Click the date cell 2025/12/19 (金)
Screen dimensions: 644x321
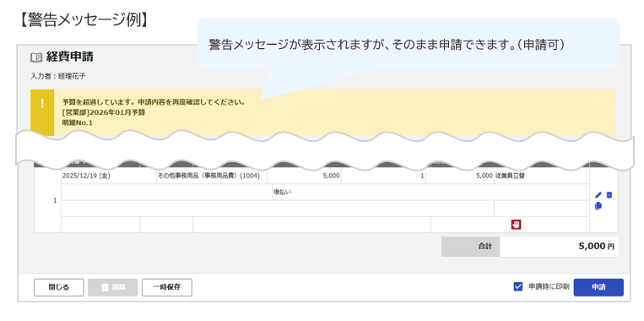coord(109,176)
